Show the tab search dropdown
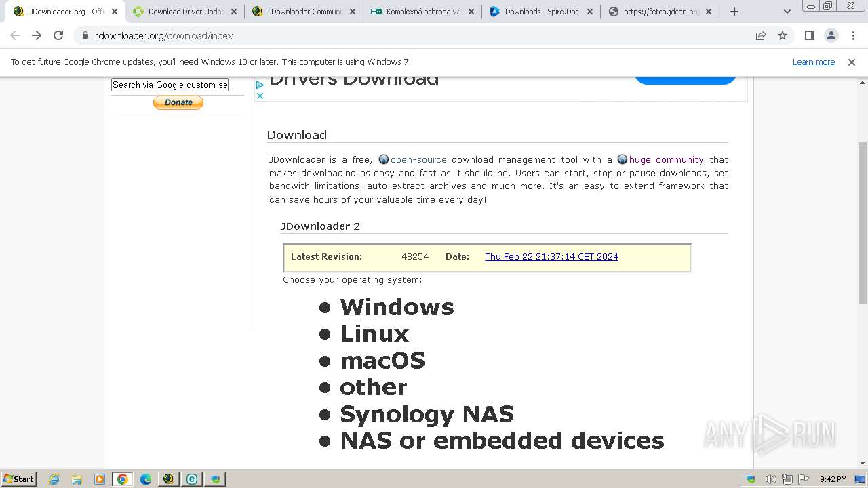This screenshot has width=868, height=488. 787,12
